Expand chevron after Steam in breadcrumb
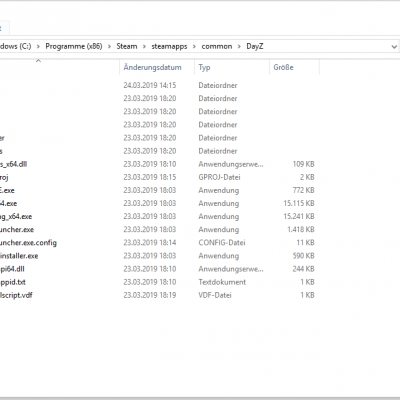Screen dimensions: 400x400 pos(144,47)
